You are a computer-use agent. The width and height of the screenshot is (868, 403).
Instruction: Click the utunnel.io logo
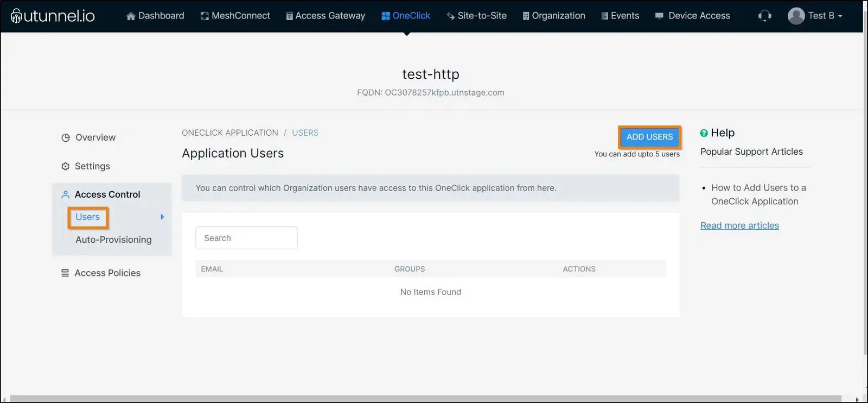(53, 16)
